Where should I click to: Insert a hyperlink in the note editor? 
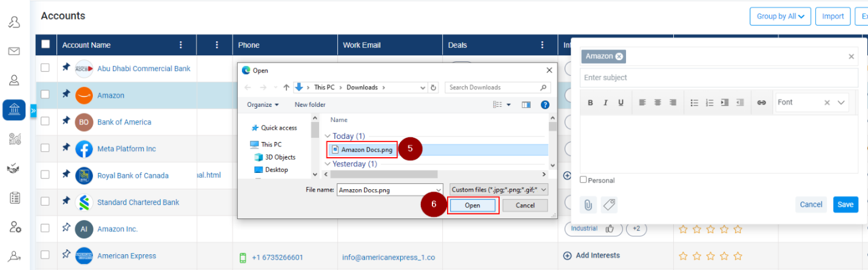(x=761, y=103)
